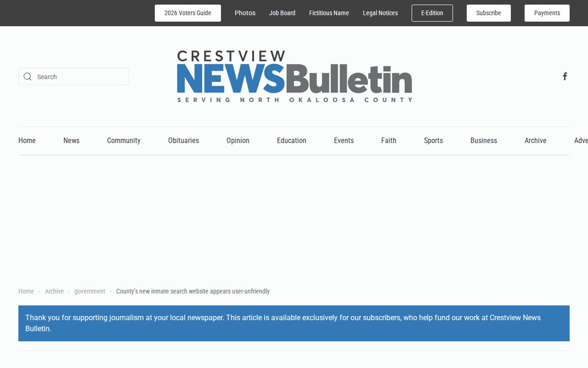The height and width of the screenshot is (368, 588).
Task: Open Archive in the main navigation
Action: click(x=536, y=141)
